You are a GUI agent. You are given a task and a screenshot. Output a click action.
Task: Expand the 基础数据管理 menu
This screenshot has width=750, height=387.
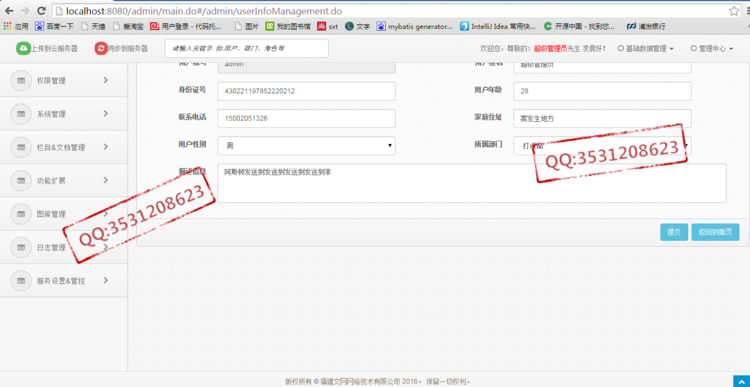click(x=646, y=48)
